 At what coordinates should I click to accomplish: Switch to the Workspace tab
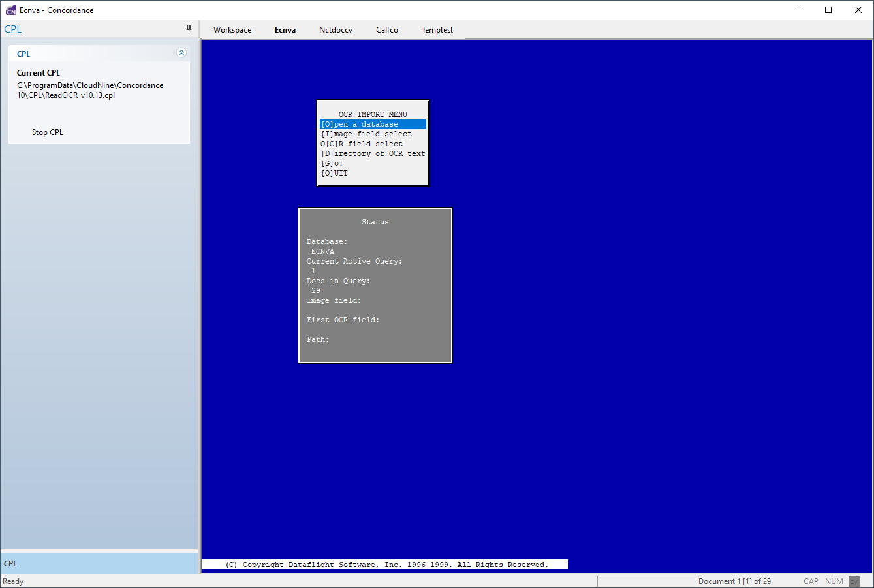tap(232, 30)
